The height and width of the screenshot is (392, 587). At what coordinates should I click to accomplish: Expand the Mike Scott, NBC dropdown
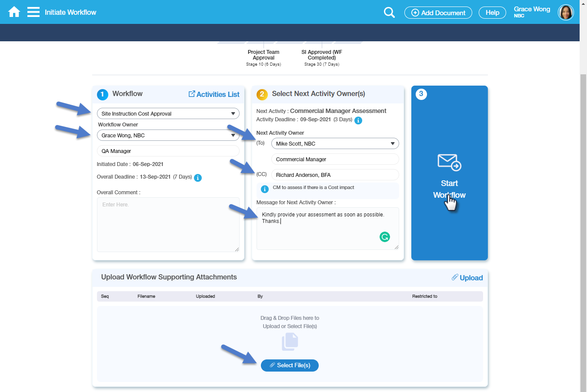point(335,143)
